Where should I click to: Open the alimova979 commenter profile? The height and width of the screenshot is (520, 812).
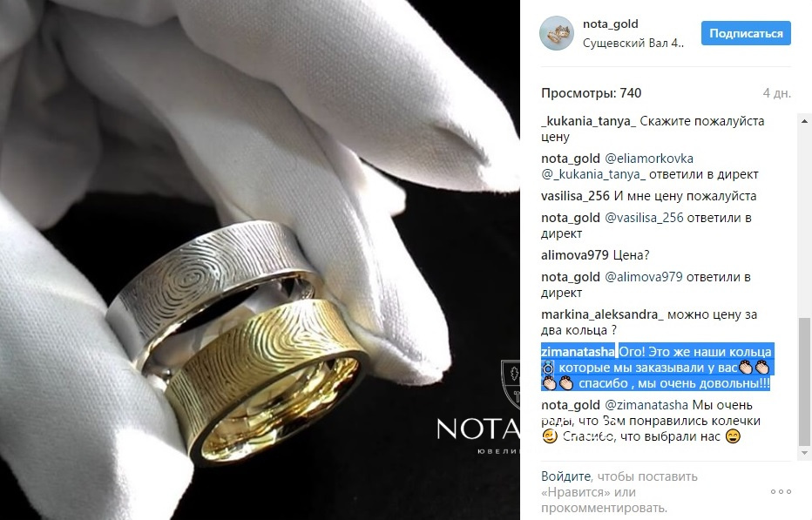575,255
